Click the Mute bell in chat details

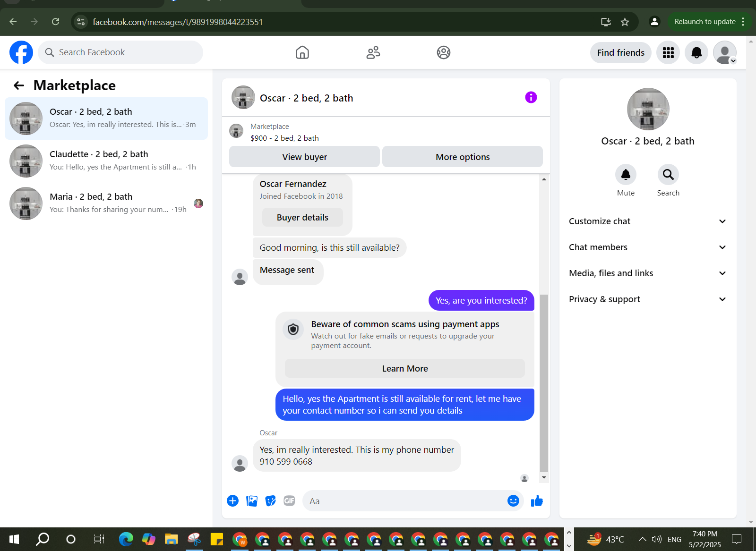(626, 175)
